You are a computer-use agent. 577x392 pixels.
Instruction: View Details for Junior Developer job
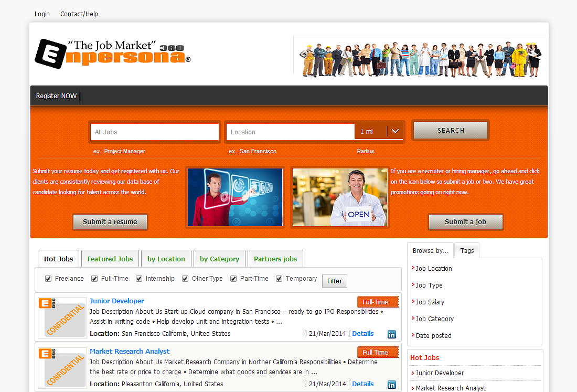363,333
